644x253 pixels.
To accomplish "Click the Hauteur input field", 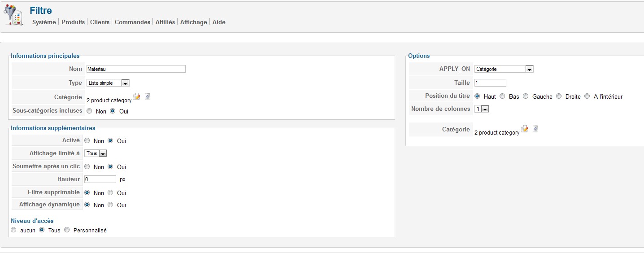I will 100,179.
